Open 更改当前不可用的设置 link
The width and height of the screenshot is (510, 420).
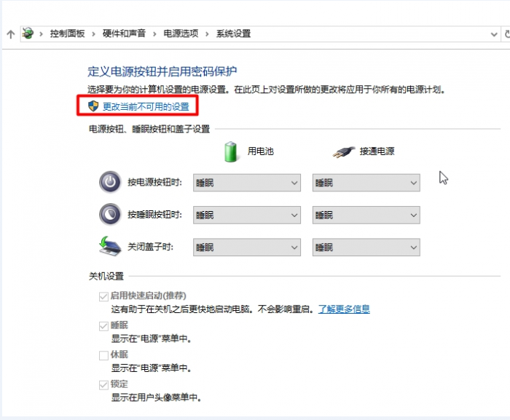pos(146,106)
